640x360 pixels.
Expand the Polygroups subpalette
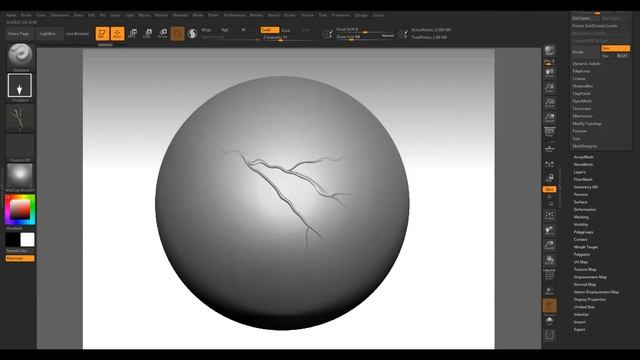click(584, 232)
